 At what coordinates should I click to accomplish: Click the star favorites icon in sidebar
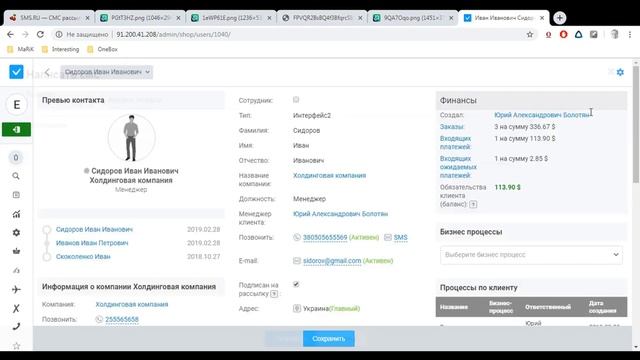(16, 346)
